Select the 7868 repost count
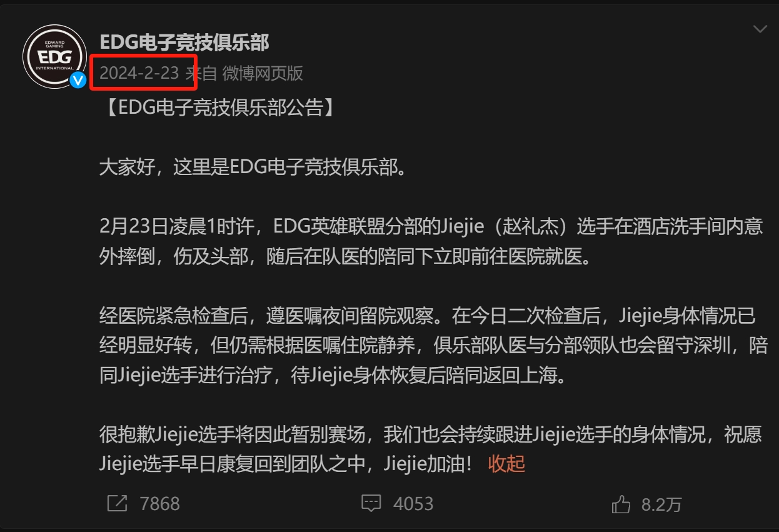Viewport: 779px width, 532px height. click(x=160, y=504)
